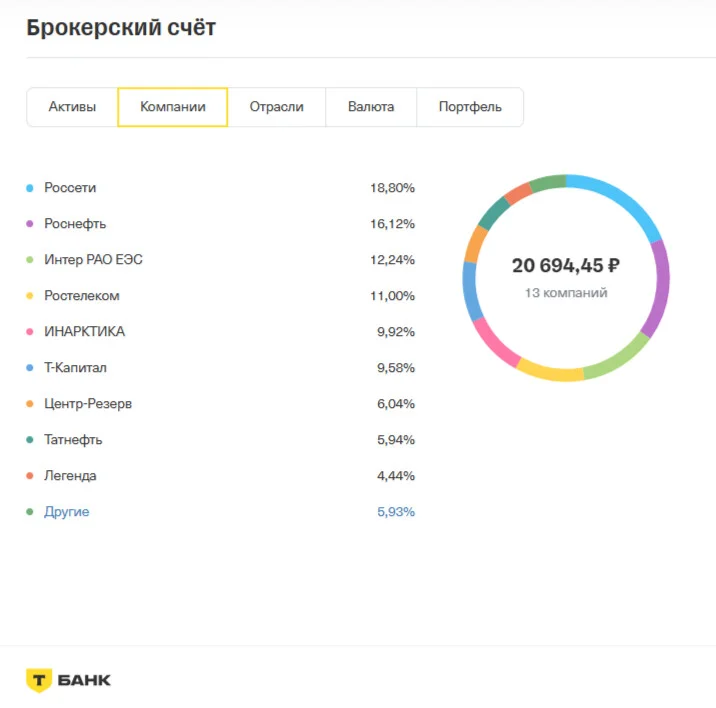Open the Валюта tab
This screenshot has height=708, width=716.
coord(371,107)
